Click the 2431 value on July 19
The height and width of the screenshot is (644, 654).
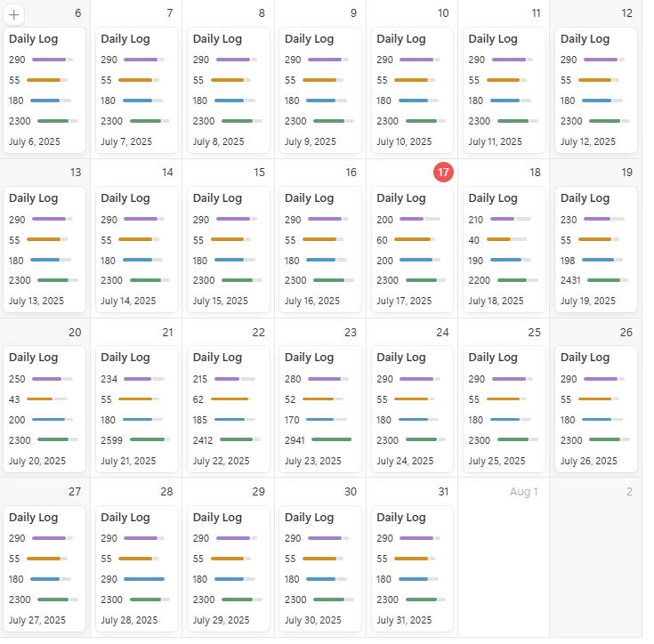(571, 280)
